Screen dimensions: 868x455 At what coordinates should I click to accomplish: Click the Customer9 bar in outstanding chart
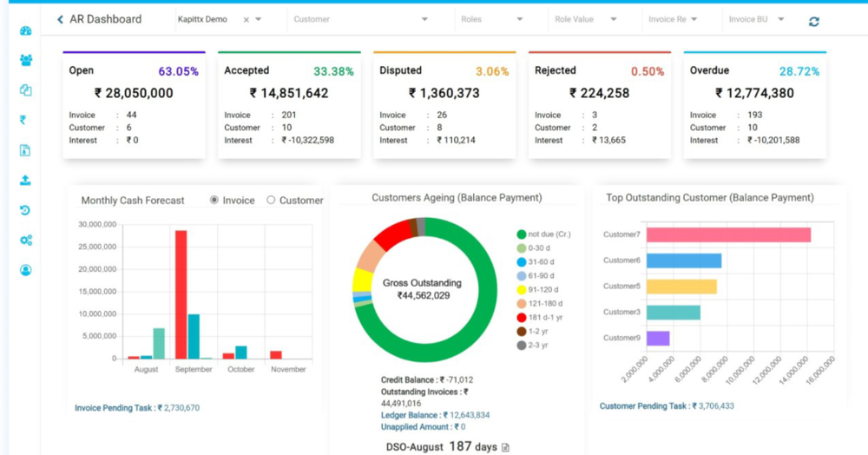pyautogui.click(x=658, y=338)
